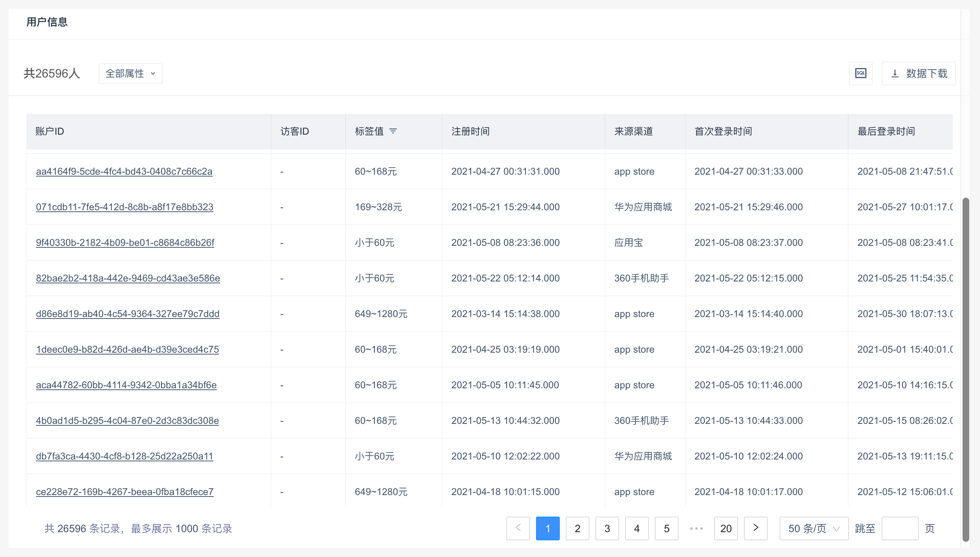Jump to page 20
Viewport: 980px width, 557px height.
[726, 528]
